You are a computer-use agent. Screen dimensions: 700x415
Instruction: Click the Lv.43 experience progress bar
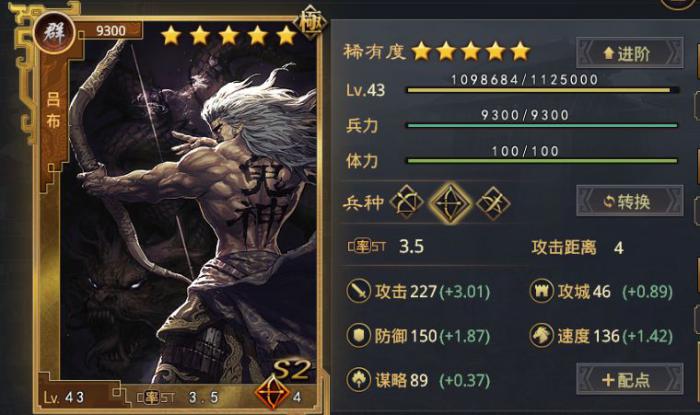(543, 90)
